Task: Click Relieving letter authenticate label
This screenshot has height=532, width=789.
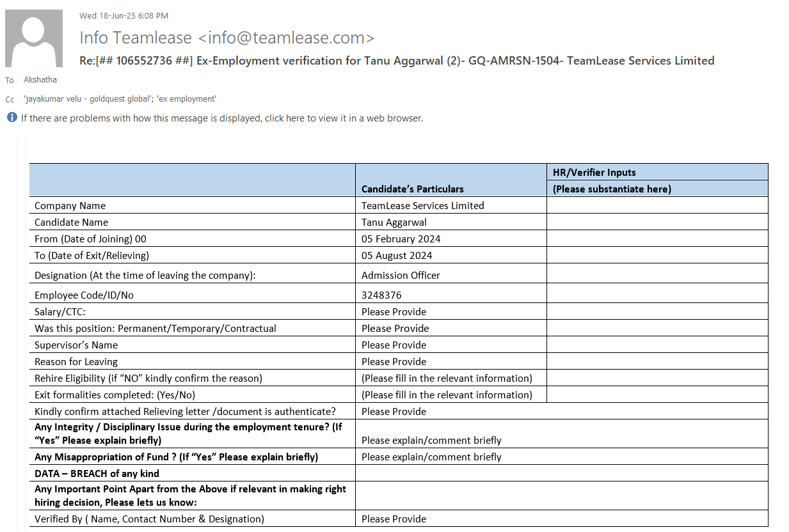Action: pos(185,411)
